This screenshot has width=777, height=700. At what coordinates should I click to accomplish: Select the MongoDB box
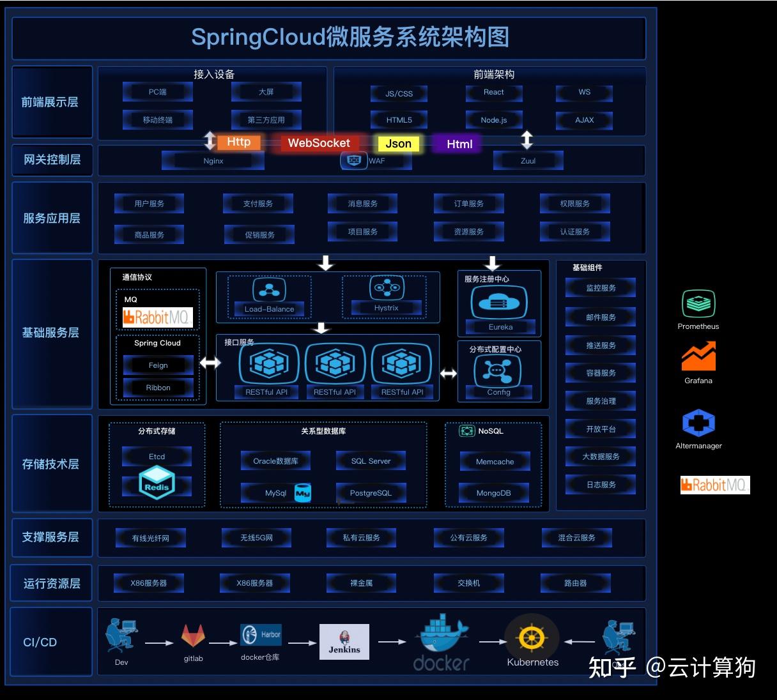(x=494, y=493)
